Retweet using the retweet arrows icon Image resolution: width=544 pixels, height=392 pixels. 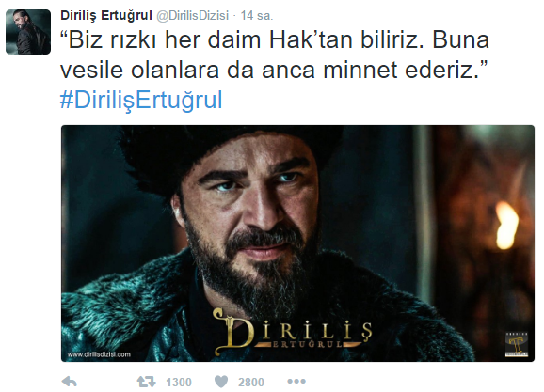[146, 382]
